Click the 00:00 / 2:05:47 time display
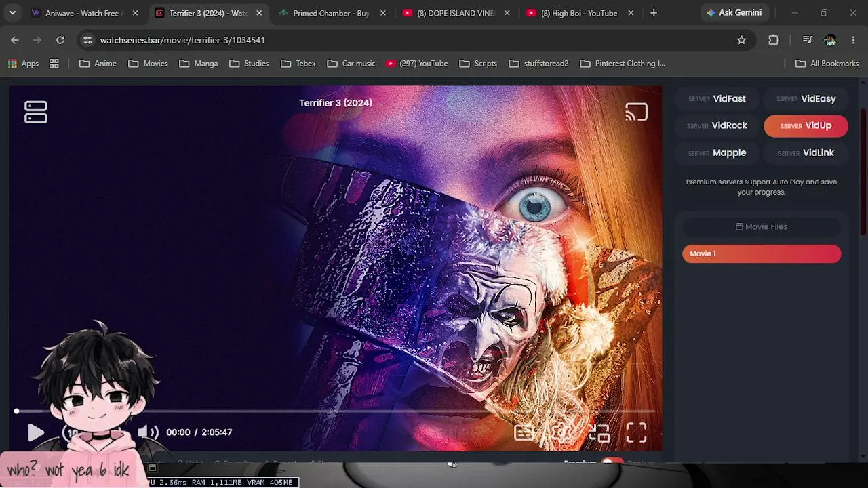The image size is (868, 488). coord(199,432)
